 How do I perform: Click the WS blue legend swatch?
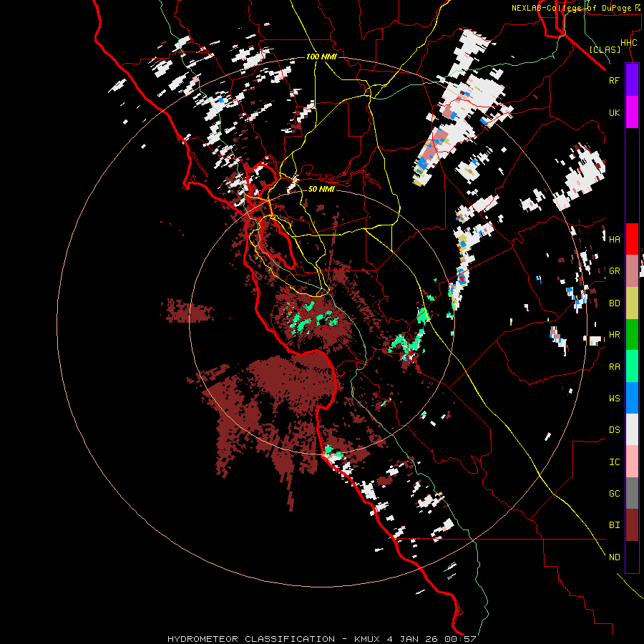[x=632, y=398]
